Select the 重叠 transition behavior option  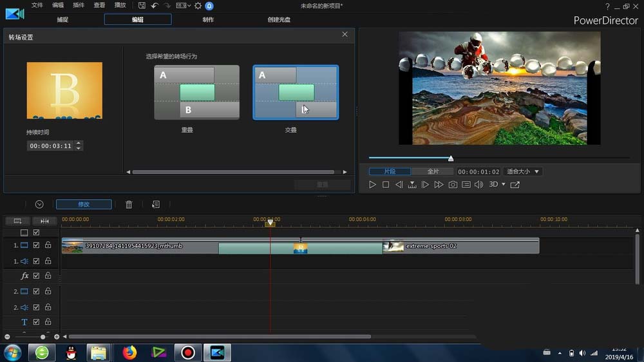[x=196, y=92]
